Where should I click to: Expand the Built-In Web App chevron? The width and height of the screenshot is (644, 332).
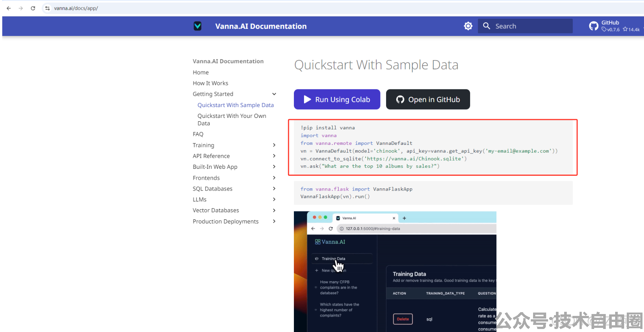274,167
